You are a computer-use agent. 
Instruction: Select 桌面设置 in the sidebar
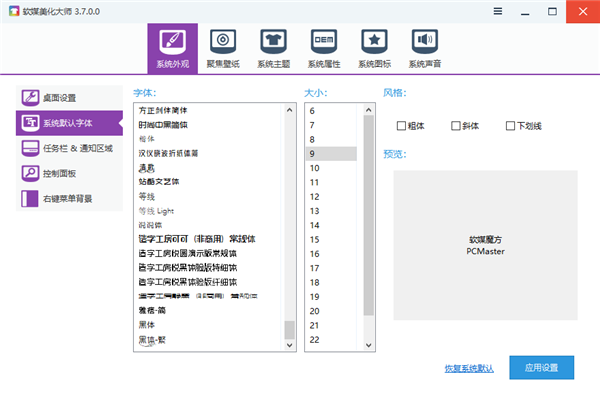69,98
